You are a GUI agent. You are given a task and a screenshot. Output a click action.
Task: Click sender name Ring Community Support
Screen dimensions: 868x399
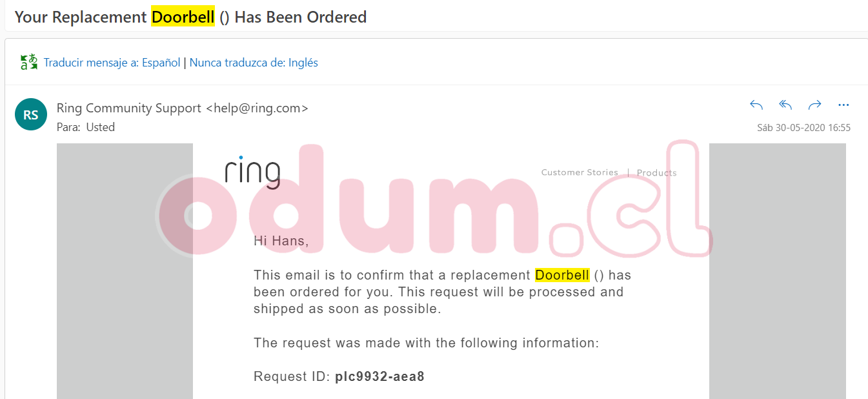129,108
